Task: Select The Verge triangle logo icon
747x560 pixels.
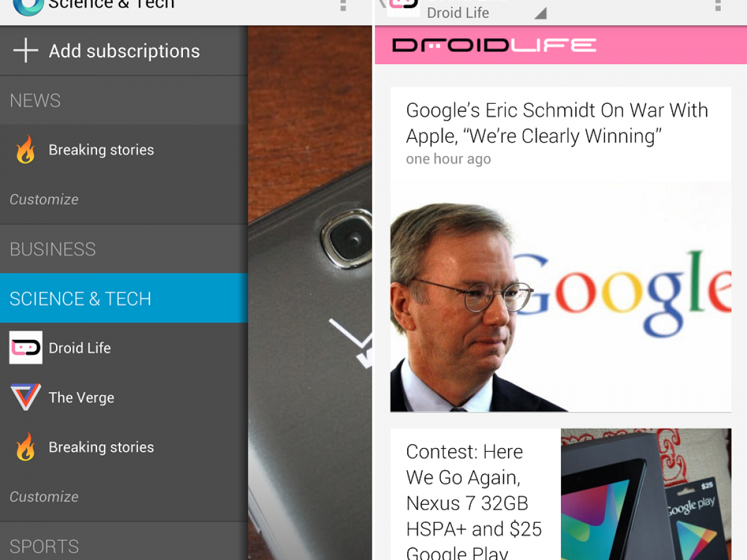Action: pos(26,397)
